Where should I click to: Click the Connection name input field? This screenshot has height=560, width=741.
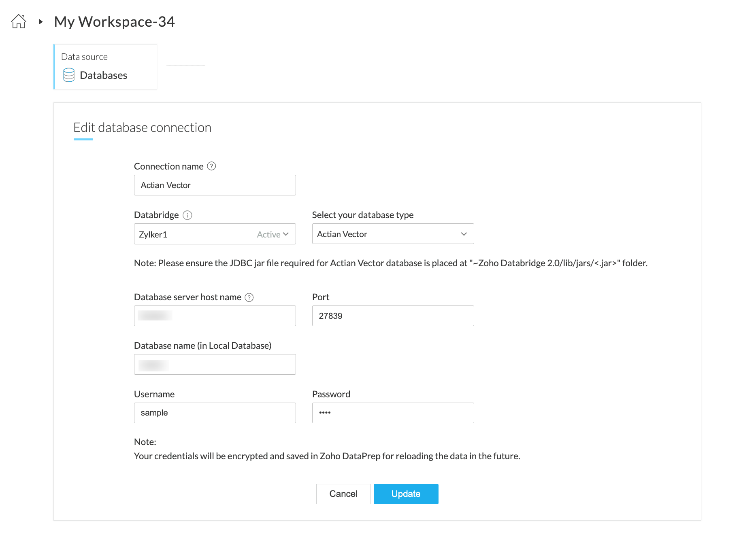point(215,185)
